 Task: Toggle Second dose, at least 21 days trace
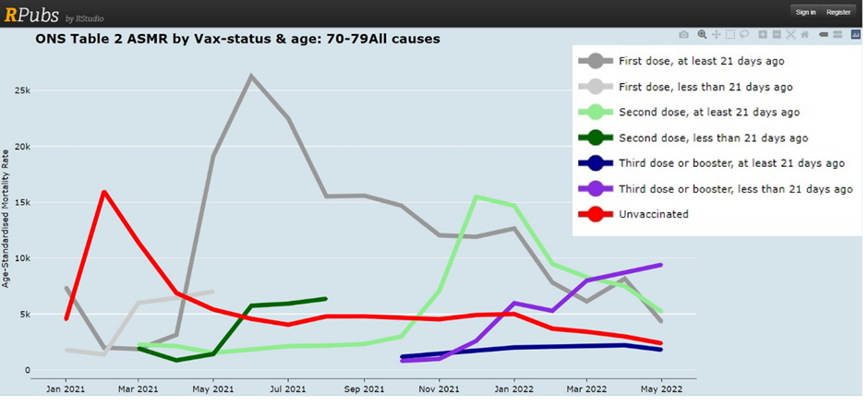pyautogui.click(x=708, y=113)
